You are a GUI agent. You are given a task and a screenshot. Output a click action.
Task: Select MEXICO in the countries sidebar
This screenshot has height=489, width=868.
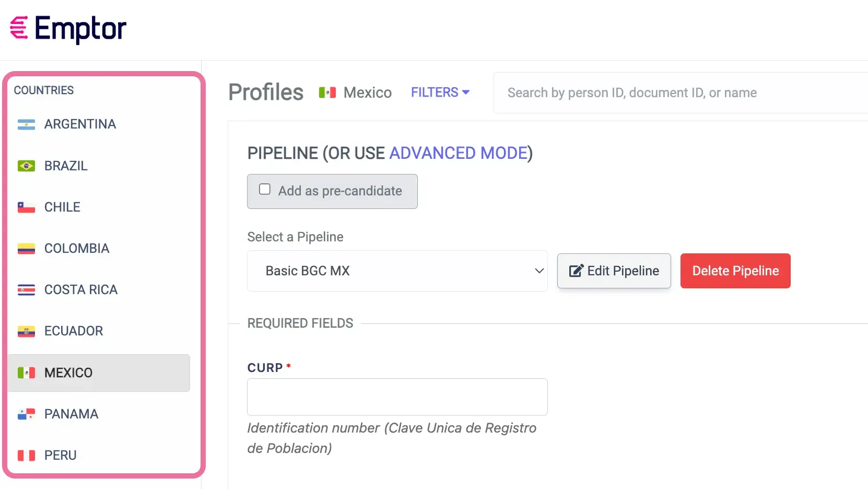[67, 372]
